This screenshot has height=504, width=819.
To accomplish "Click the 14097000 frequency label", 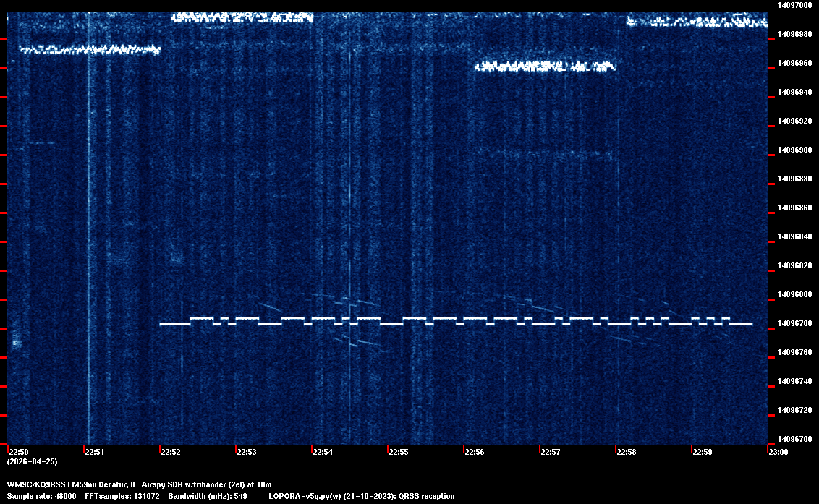I will (794, 5).
